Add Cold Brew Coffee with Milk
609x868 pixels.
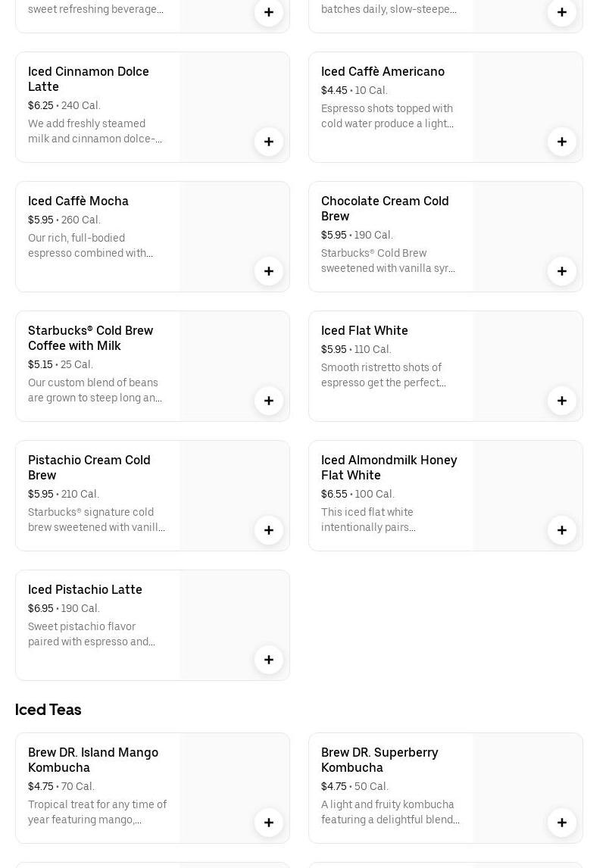(x=269, y=401)
